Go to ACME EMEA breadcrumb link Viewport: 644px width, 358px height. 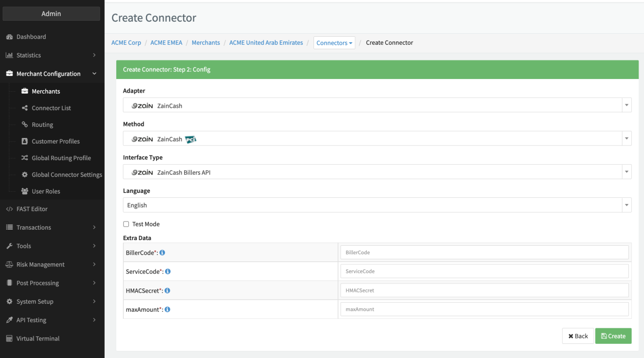[166, 43]
